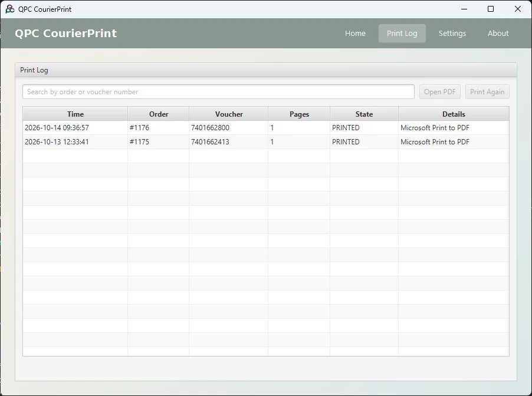Open the Settings page
The width and height of the screenshot is (532, 396).
[x=452, y=33]
